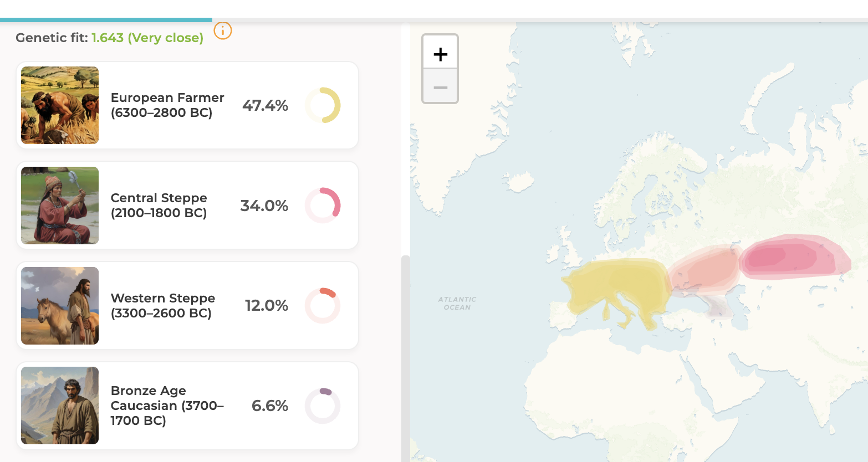Zoom out on the map
Viewport: 868px width, 462px height.
(440, 87)
